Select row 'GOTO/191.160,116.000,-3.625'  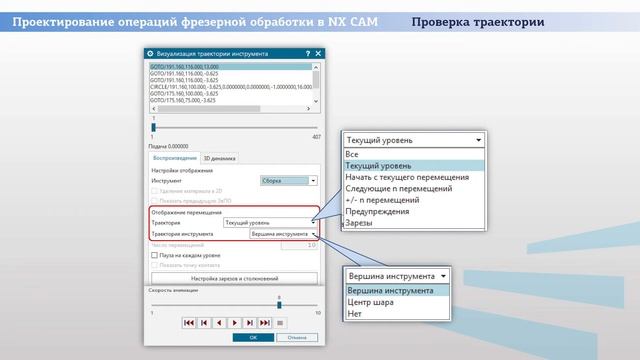(231, 80)
